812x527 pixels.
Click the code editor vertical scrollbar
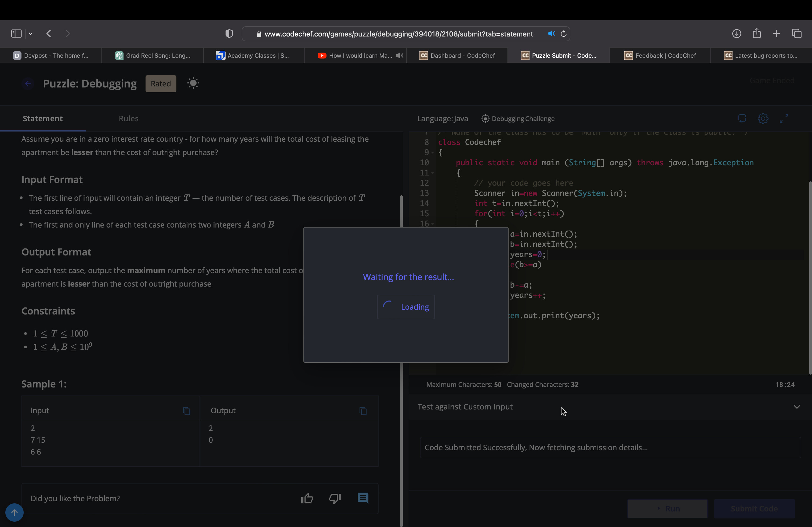810,278
